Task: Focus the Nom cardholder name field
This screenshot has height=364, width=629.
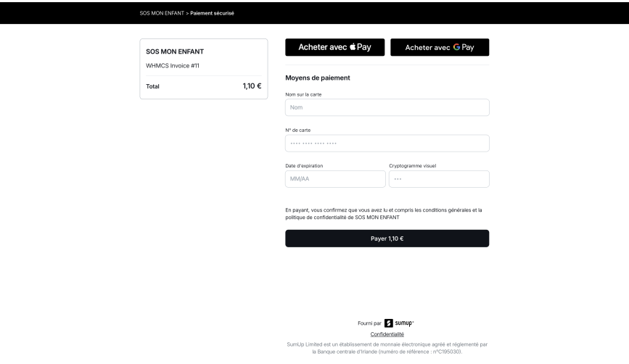Action: pyautogui.click(x=387, y=107)
